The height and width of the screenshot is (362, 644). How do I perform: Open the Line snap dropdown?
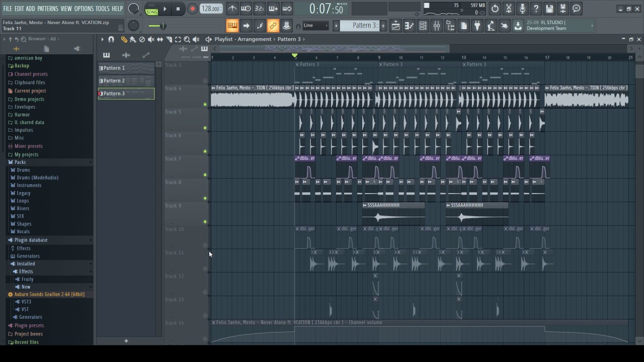[x=314, y=26]
